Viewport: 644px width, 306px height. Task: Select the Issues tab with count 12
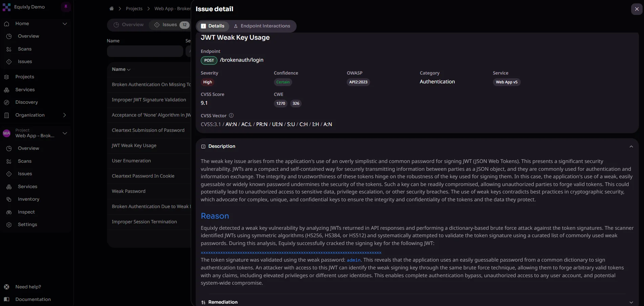(171, 25)
